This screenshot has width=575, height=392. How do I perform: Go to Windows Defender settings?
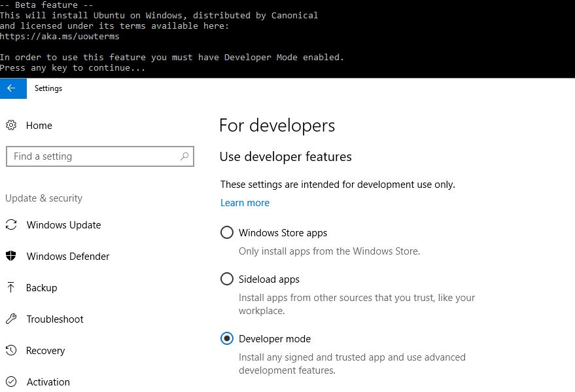[x=68, y=257]
